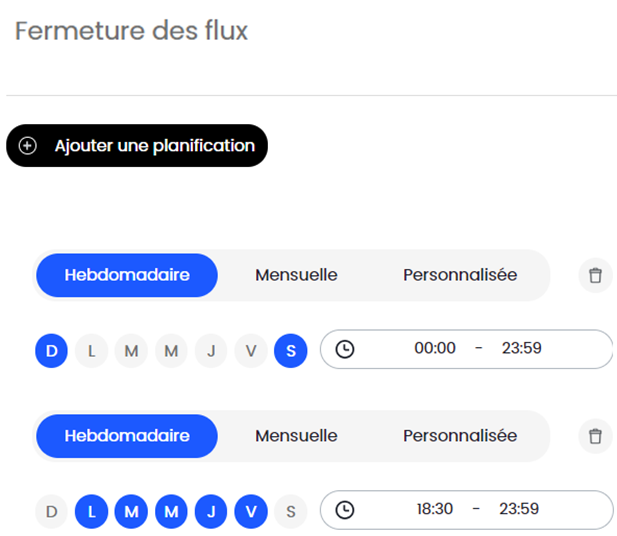Enable Friday (V) in the first schedule
Image resolution: width=617 pixels, height=536 pixels.
coord(251,350)
